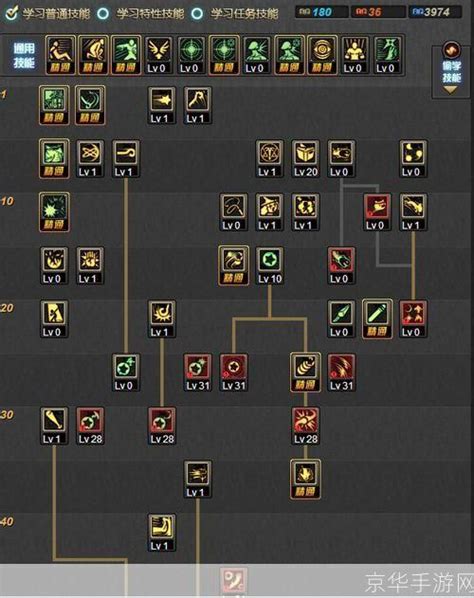Image resolution: width=474 pixels, height=598 pixels.
Task: Select the baseball bat Lv 1 skill
Action: pyautogui.click(x=54, y=426)
